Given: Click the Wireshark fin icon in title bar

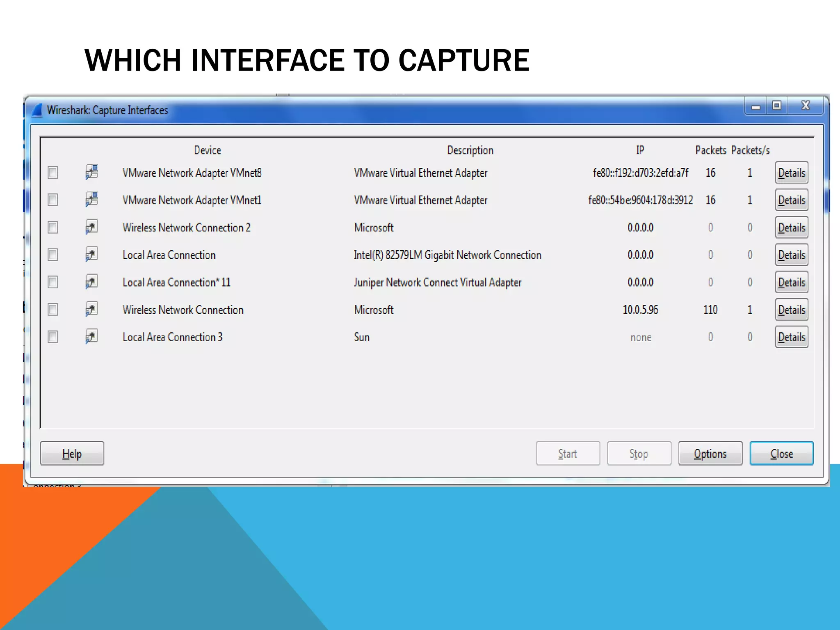Looking at the screenshot, I should 37,110.
